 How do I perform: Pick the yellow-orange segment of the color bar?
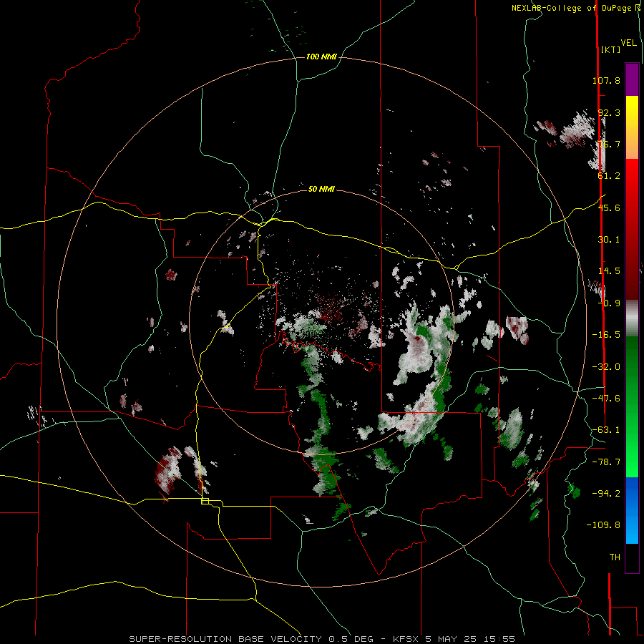[x=632, y=127]
